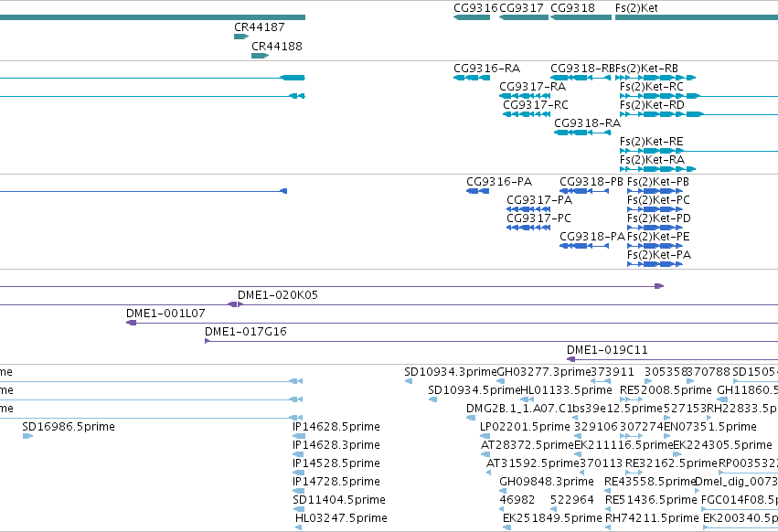Open BAC clone DME1-017G16 label

[x=246, y=332]
